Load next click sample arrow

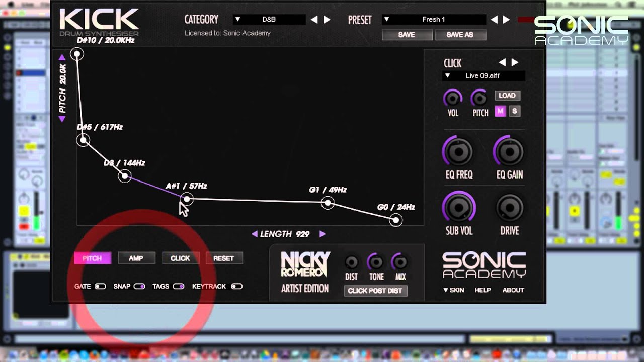[515, 62]
